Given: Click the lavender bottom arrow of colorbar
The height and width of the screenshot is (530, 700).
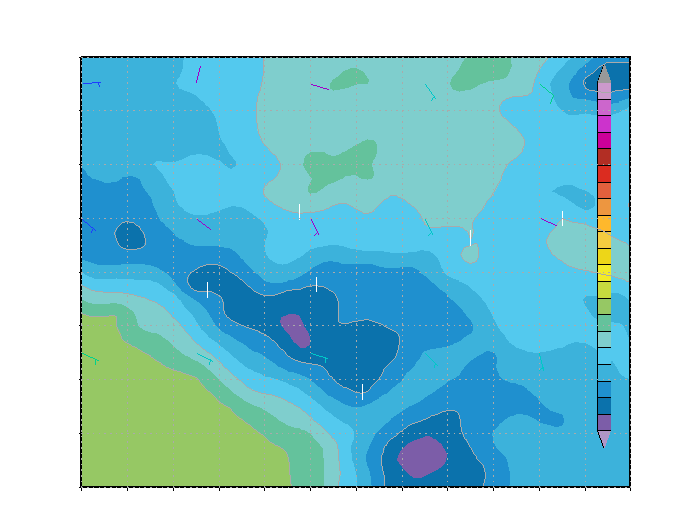Looking at the screenshot, I should coord(604,439).
